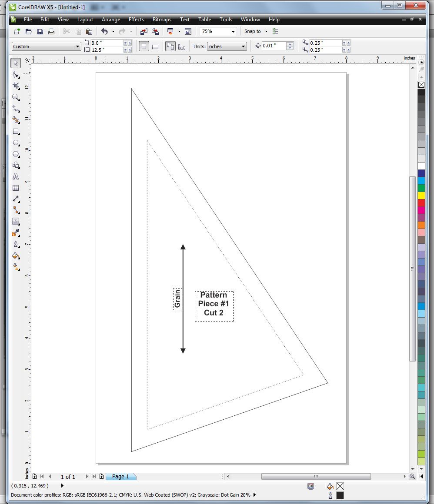The height and width of the screenshot is (504, 434).
Task: Select the Rectangle tool
Action: tap(16, 132)
